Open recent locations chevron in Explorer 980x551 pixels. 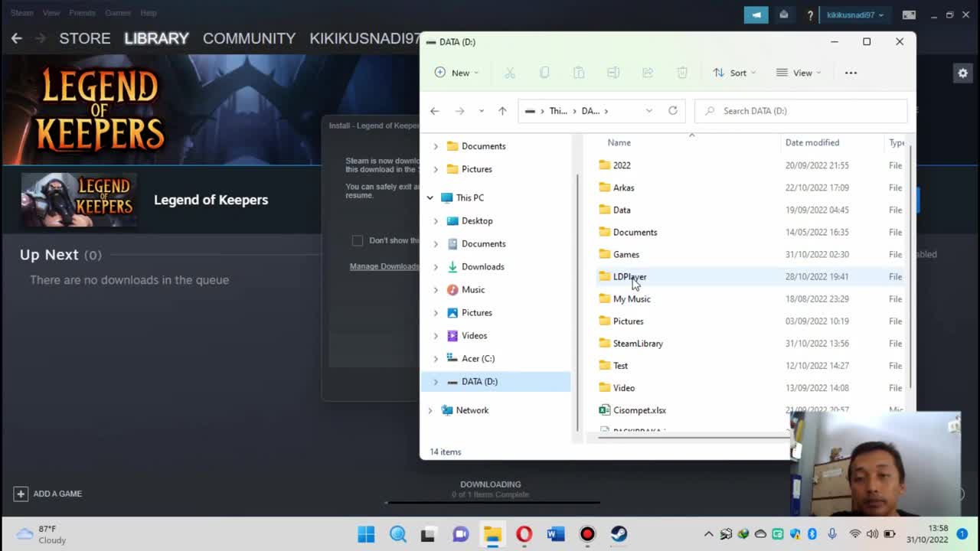click(x=481, y=111)
